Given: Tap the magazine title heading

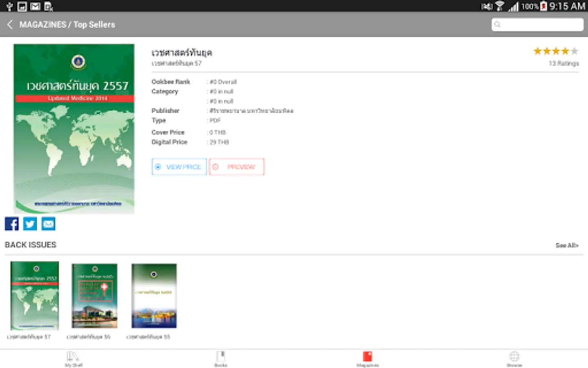Looking at the screenshot, I should pos(182,53).
